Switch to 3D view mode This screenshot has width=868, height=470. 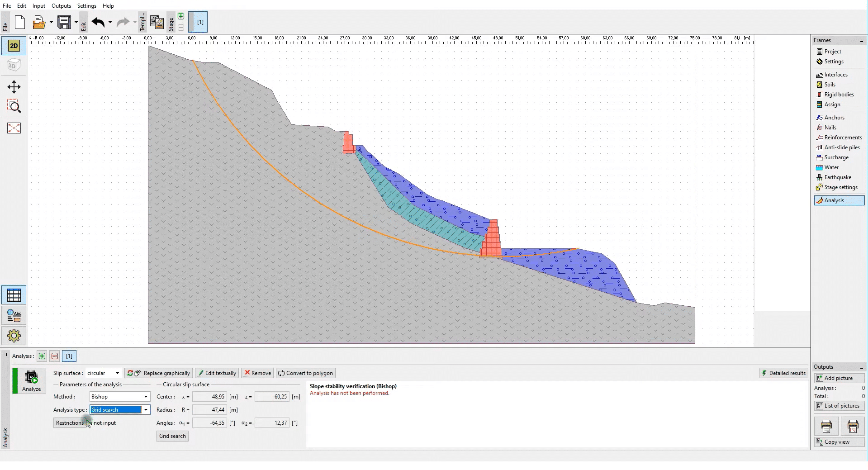pyautogui.click(x=14, y=66)
